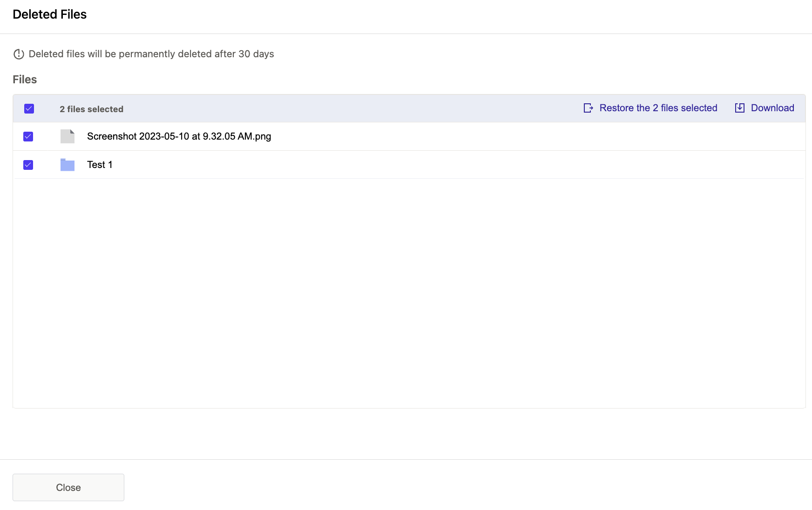Select the Test 1 folder name

click(x=100, y=165)
